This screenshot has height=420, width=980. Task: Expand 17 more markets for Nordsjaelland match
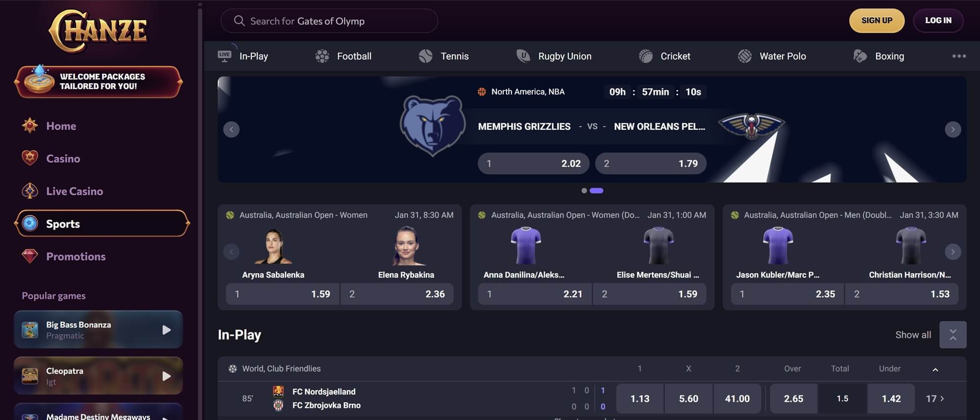935,398
